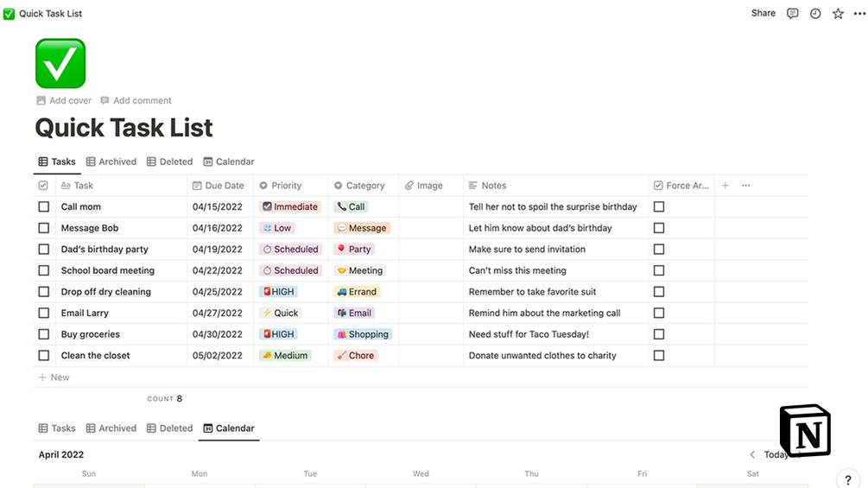
Task: Select the HIGH priority tag for Buy groceries
Action: (278, 334)
